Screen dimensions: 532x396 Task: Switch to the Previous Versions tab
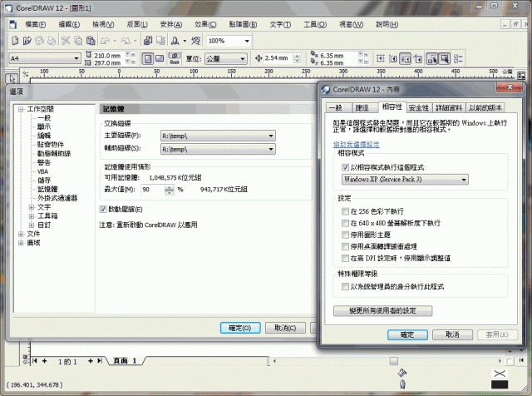coord(485,108)
